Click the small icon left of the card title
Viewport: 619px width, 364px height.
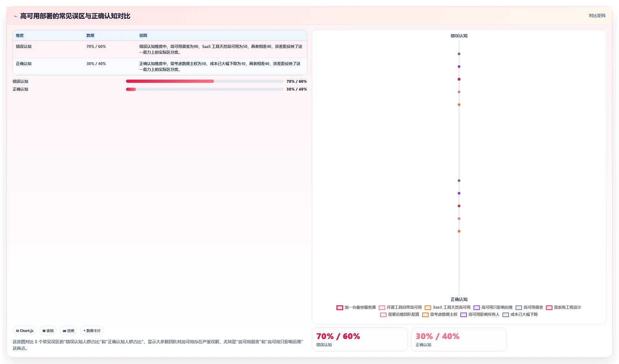[x=15, y=16]
